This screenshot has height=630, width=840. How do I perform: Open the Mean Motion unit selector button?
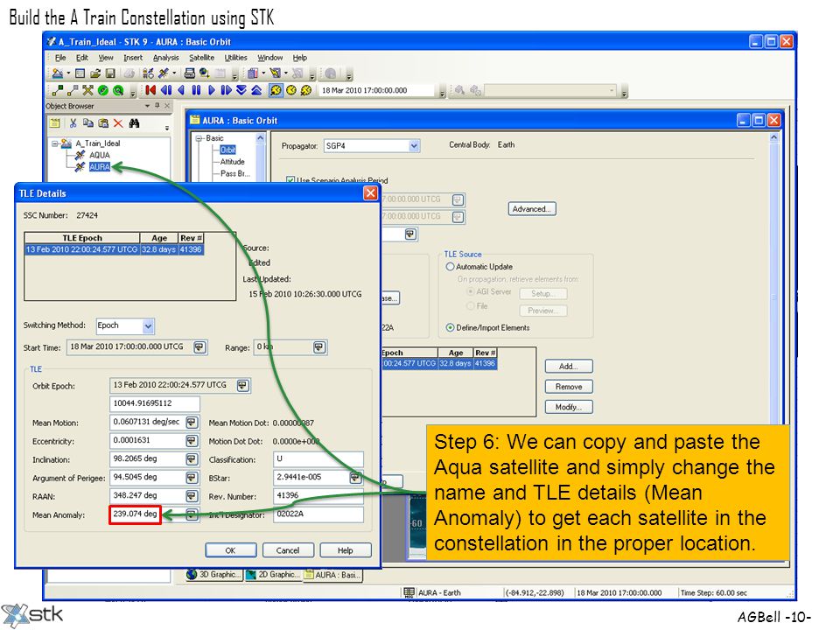192,423
